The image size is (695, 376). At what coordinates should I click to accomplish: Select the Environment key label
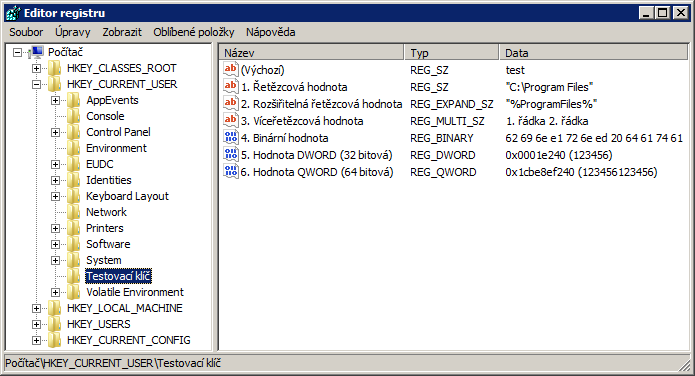point(116,148)
